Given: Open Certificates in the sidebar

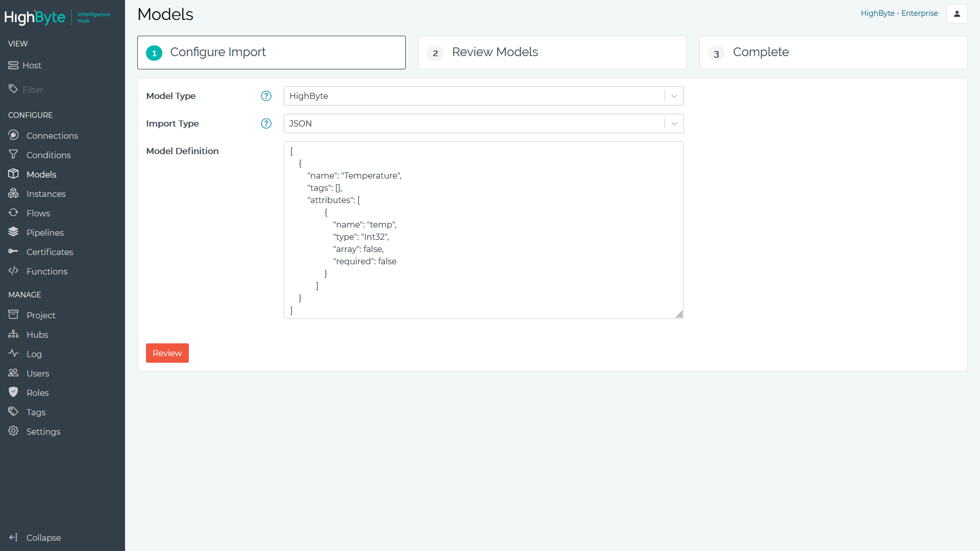Looking at the screenshot, I should click(x=50, y=252).
